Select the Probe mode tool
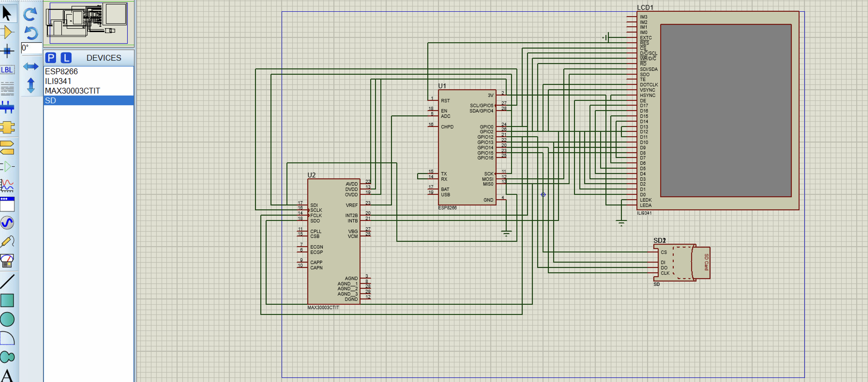 click(x=7, y=242)
